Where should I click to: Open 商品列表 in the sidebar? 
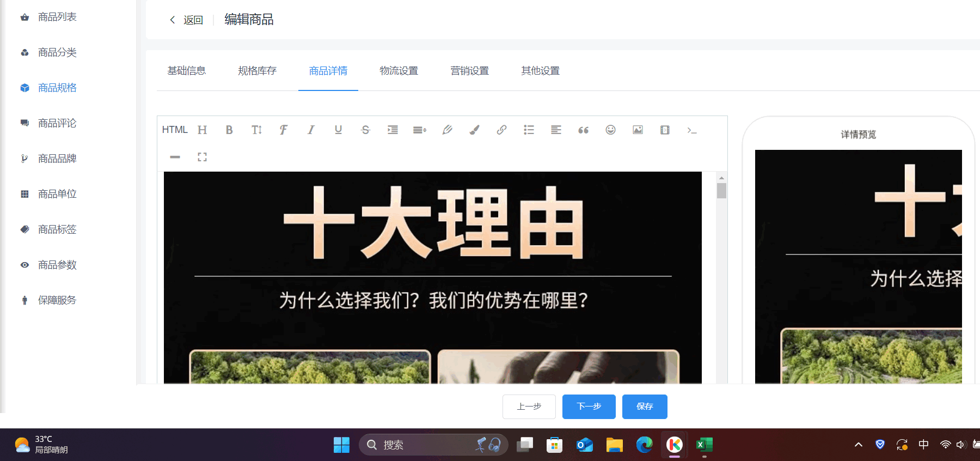pyautogui.click(x=57, y=17)
